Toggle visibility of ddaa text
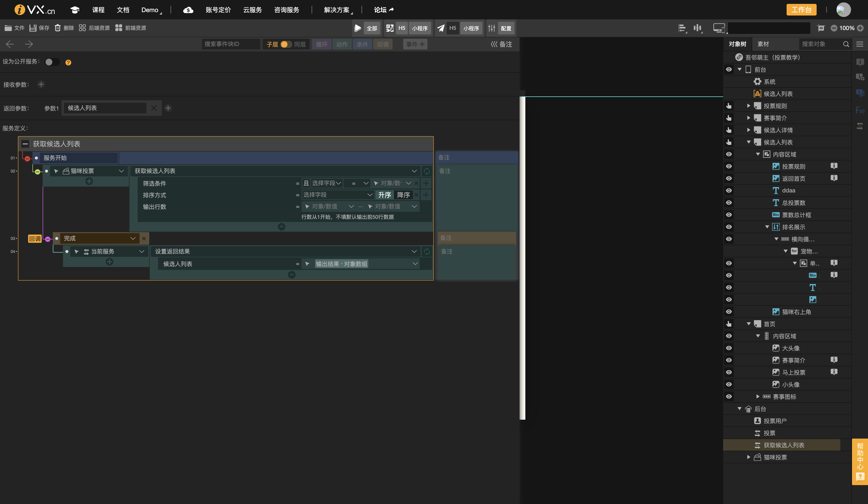This screenshot has width=868, height=504. click(x=728, y=190)
